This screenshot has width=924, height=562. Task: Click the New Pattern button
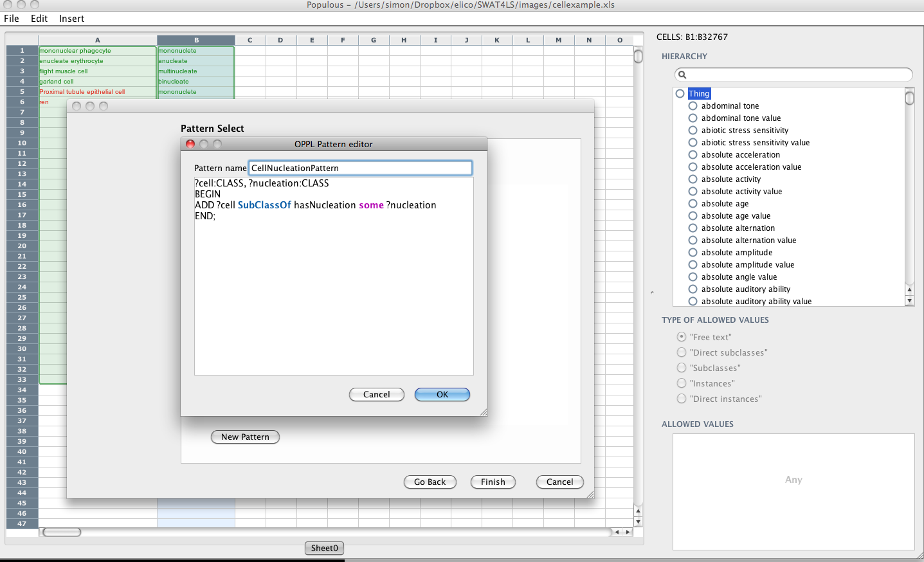point(245,437)
